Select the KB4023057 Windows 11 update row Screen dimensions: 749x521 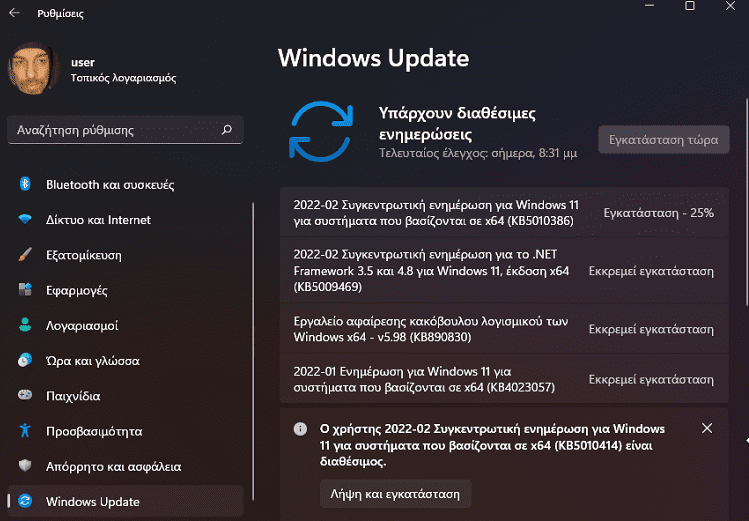(504, 379)
